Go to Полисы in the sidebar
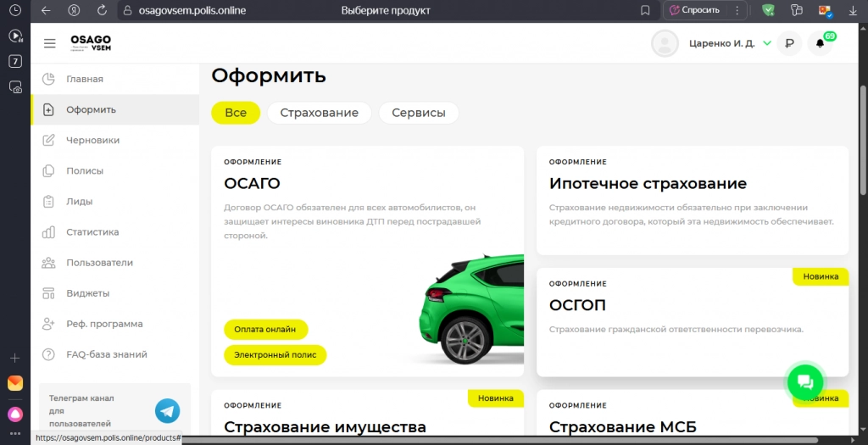The width and height of the screenshot is (868, 445). coord(85,170)
